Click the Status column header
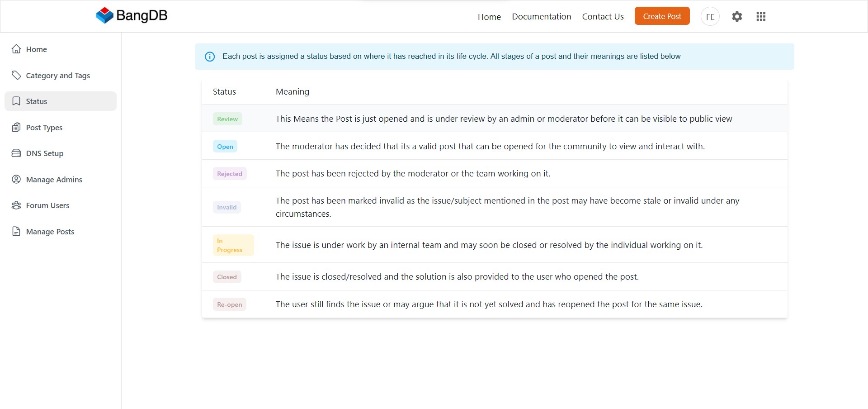 click(224, 92)
